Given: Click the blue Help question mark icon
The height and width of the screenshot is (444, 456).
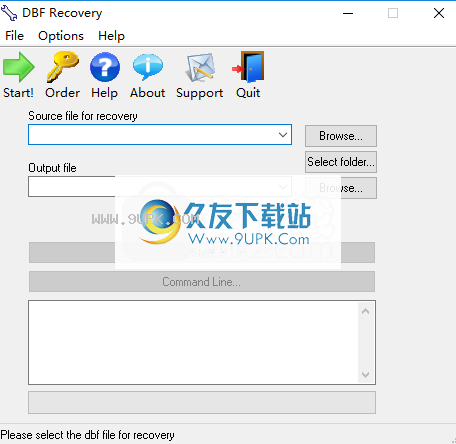Looking at the screenshot, I should pos(105,67).
